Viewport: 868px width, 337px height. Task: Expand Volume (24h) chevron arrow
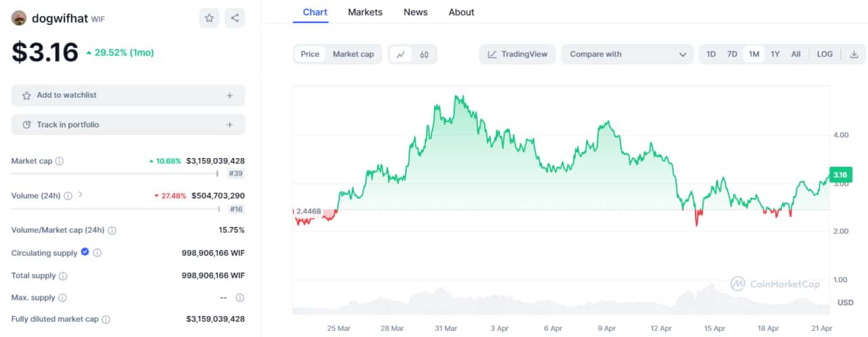[80, 195]
